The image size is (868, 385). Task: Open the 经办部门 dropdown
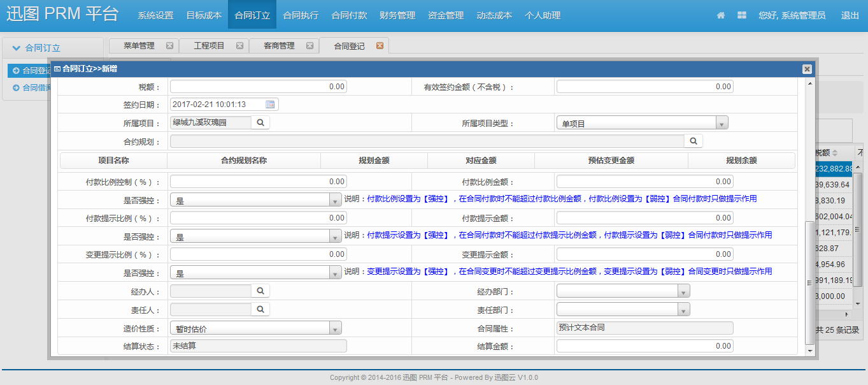(x=683, y=291)
